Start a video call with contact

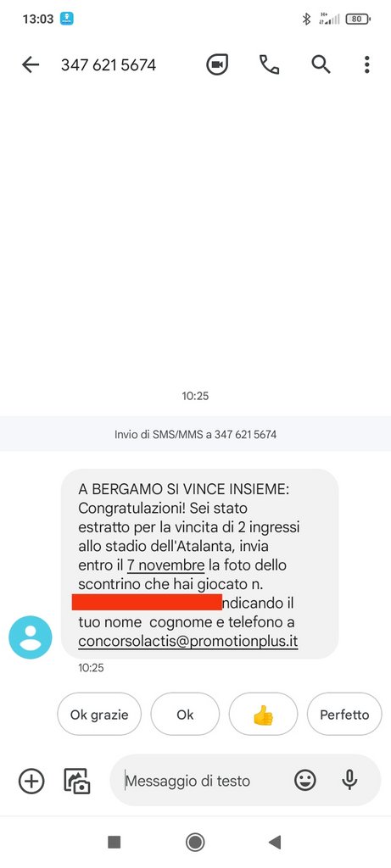[217, 64]
